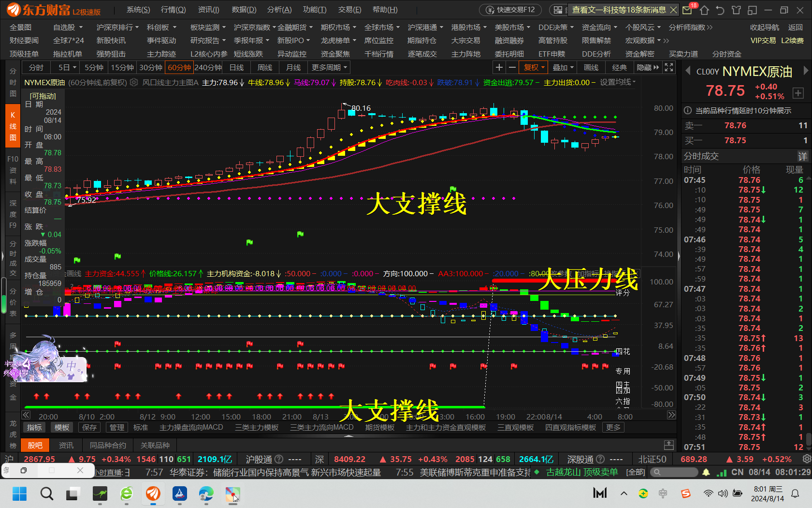
Task: Click 画线 drawing button
Action: 591,67
